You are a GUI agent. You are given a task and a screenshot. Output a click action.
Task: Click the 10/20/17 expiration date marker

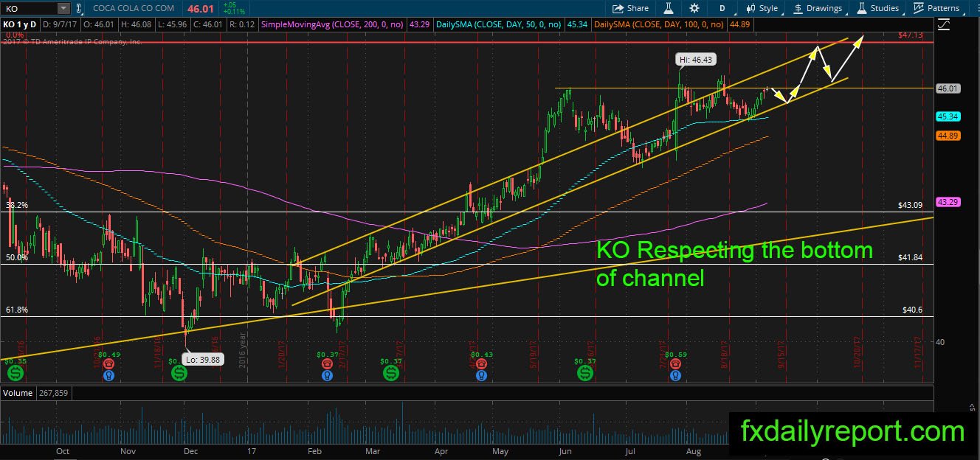[x=858, y=352]
